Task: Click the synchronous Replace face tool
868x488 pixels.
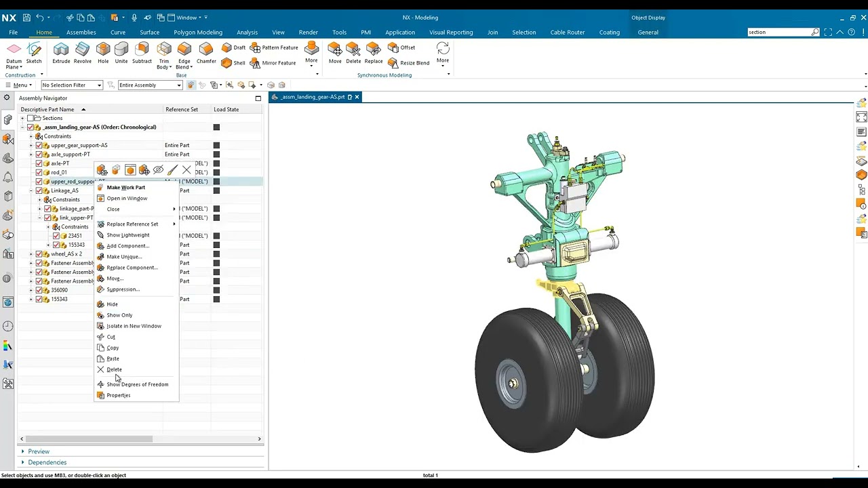Action: 374,53
